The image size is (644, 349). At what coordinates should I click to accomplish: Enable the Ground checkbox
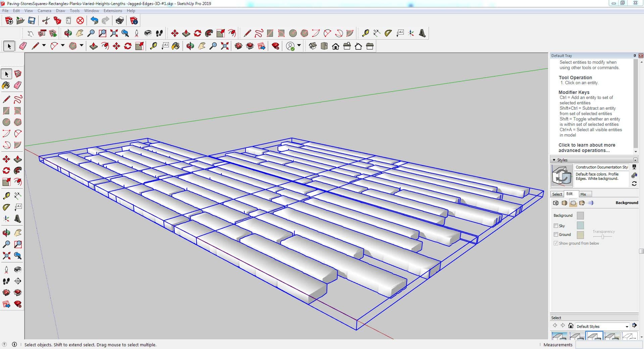click(x=556, y=235)
